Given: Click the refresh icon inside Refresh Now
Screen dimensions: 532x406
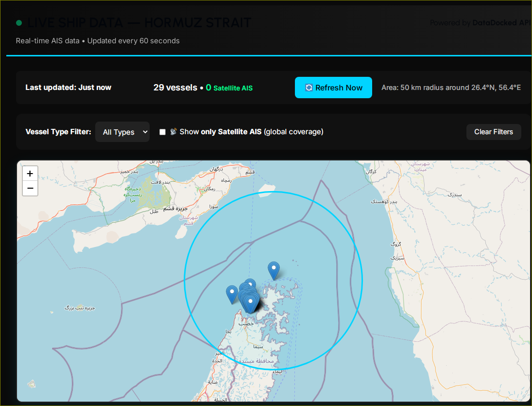Looking at the screenshot, I should tap(308, 88).
